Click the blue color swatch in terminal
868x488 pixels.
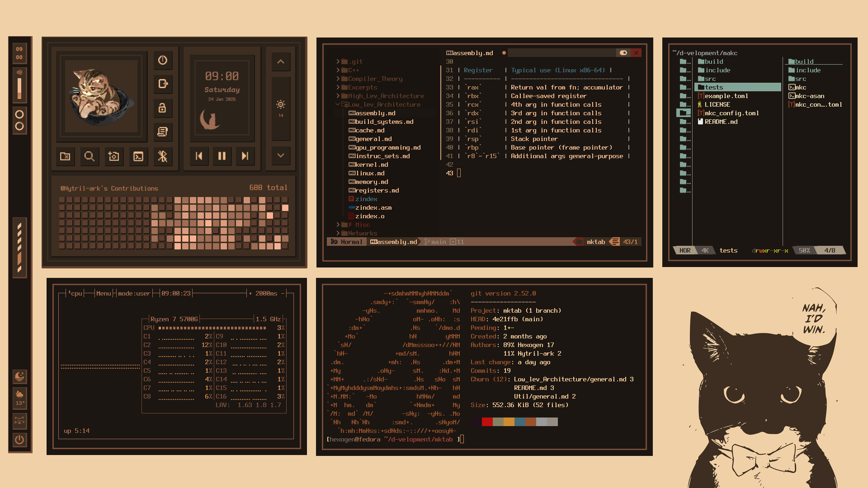pyautogui.click(x=519, y=422)
